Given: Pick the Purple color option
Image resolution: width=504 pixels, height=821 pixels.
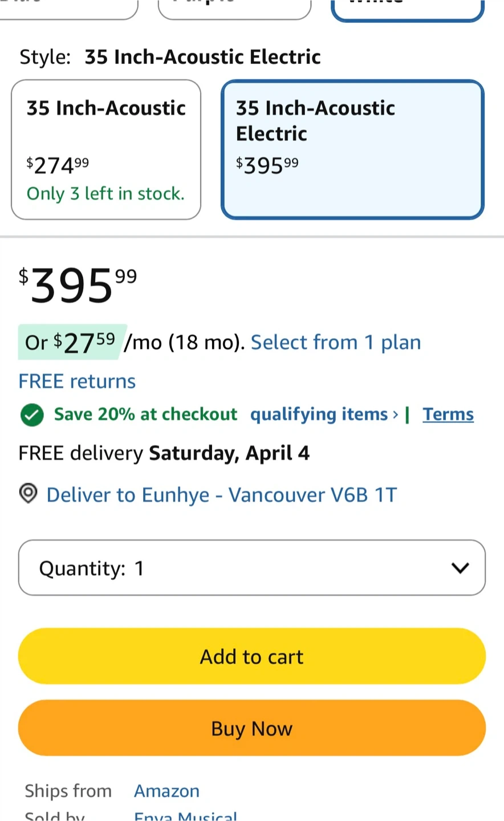Looking at the screenshot, I should 234,8.
